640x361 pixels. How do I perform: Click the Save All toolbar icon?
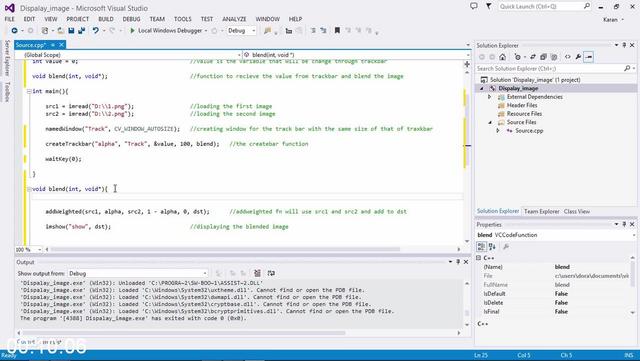82,31
